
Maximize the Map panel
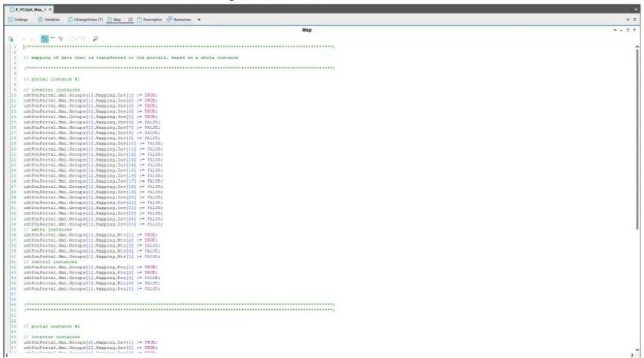pos(628,30)
